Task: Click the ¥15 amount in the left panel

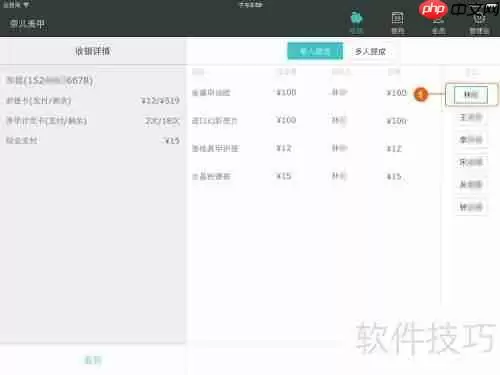Action: (172, 141)
